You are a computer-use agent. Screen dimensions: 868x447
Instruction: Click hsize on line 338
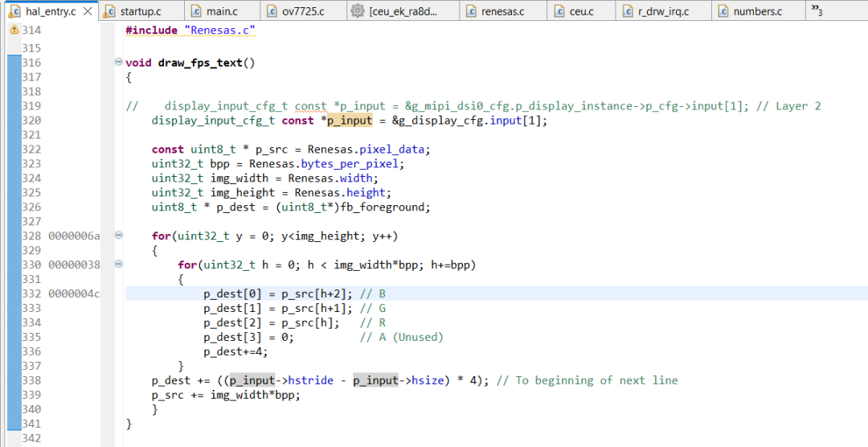pos(428,380)
